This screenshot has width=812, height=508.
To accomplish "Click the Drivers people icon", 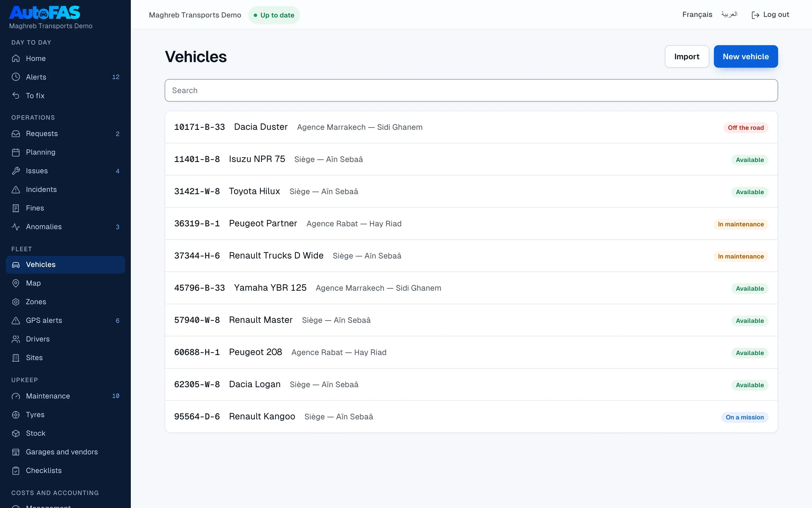I will coord(16,339).
